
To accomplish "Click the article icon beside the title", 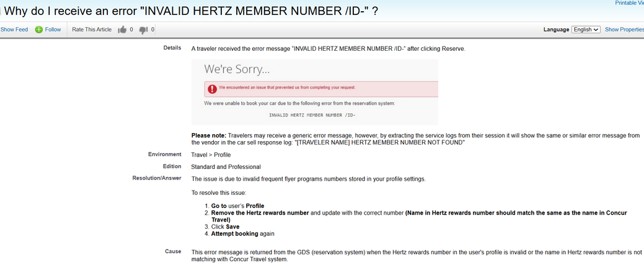I will 1,12.
